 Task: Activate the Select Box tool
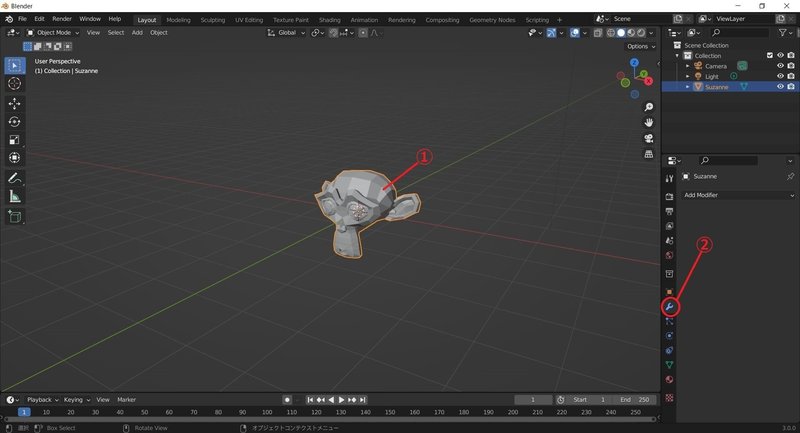pyautogui.click(x=14, y=65)
